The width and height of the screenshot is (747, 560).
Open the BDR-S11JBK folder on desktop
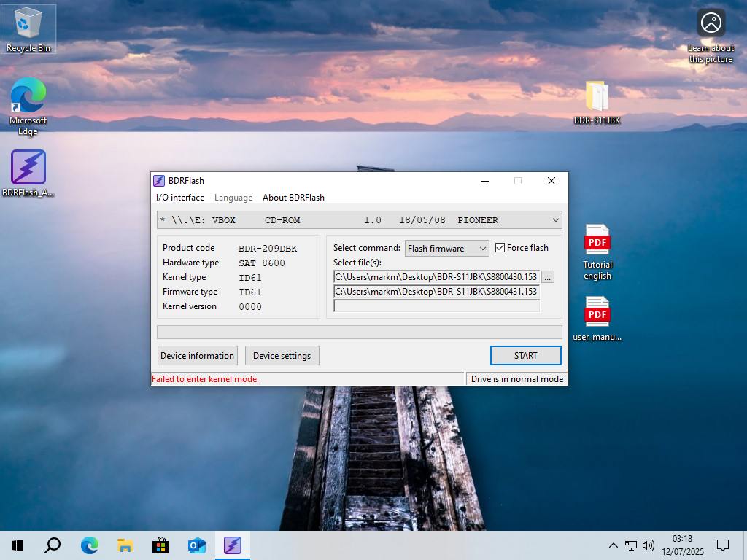click(x=597, y=102)
